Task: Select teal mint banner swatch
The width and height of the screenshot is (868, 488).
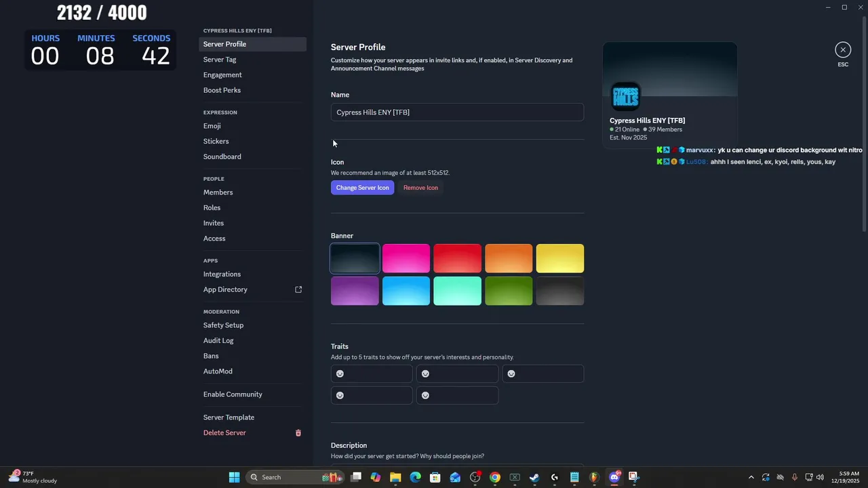Action: click(x=457, y=291)
